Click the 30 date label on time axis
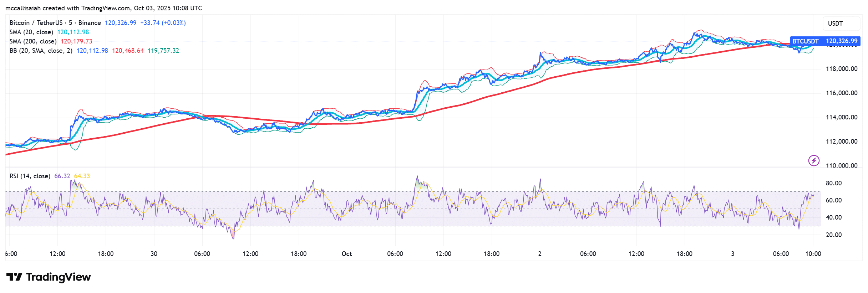 154,254
